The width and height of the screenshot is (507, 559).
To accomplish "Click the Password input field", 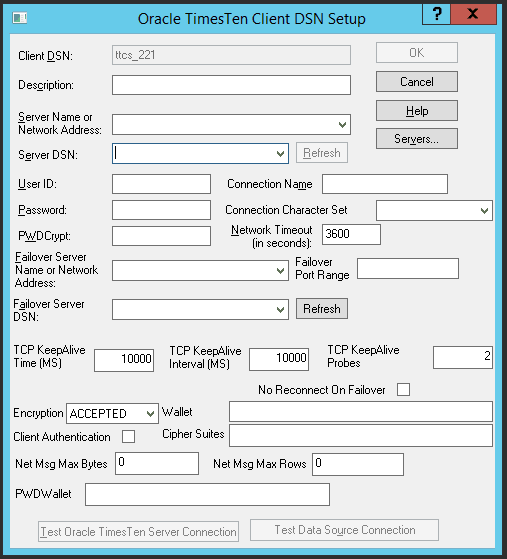I will coord(162,210).
